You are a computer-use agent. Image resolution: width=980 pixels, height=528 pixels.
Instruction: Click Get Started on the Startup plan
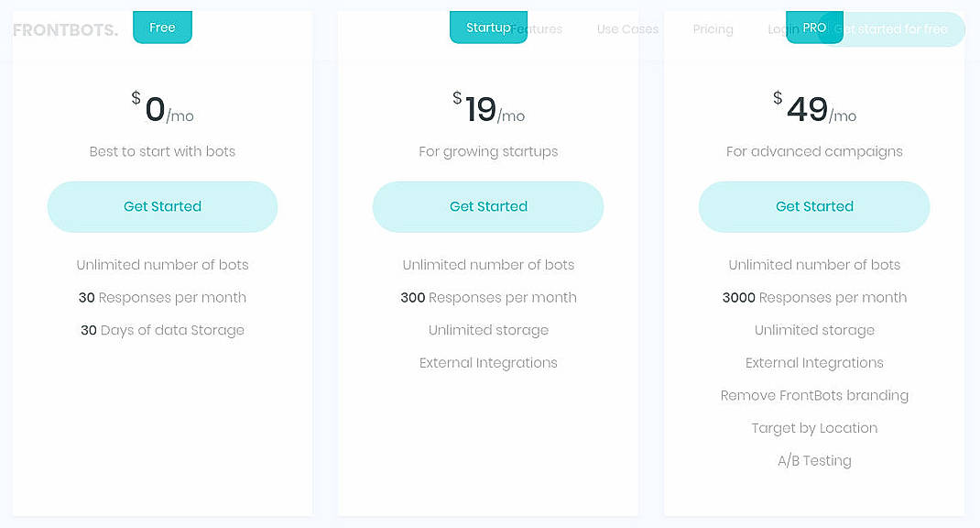pos(488,206)
